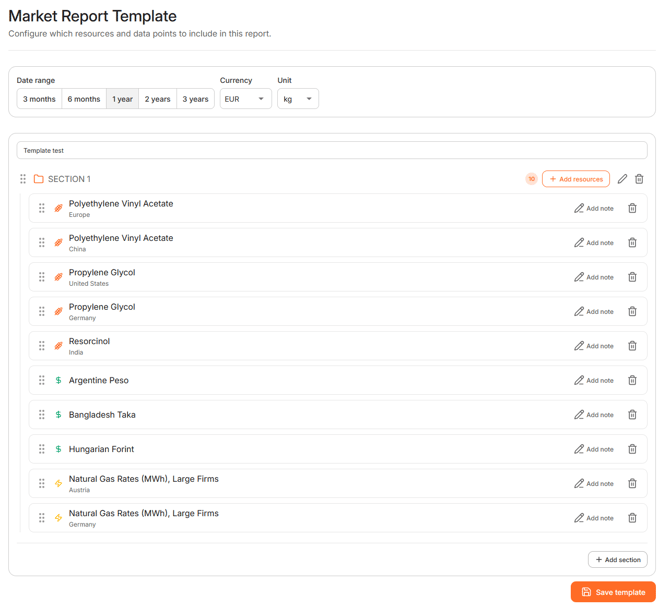The width and height of the screenshot is (670, 609).
Task: Click the resource count badge in SECTION 1
Action: [x=531, y=179]
